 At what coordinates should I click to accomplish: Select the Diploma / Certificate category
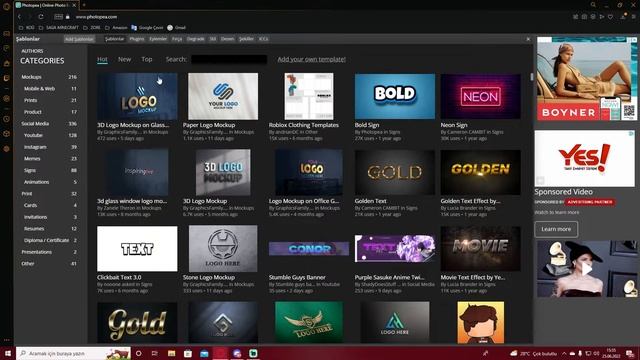(x=50, y=240)
